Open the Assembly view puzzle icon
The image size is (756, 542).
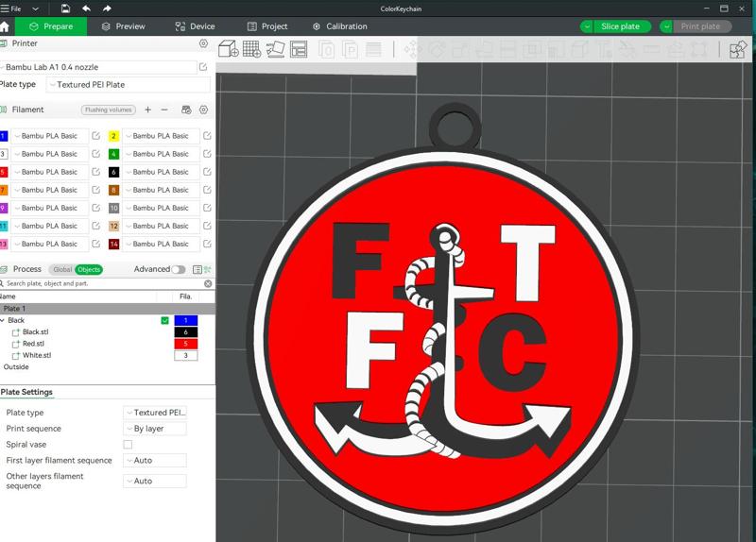[x=738, y=49]
